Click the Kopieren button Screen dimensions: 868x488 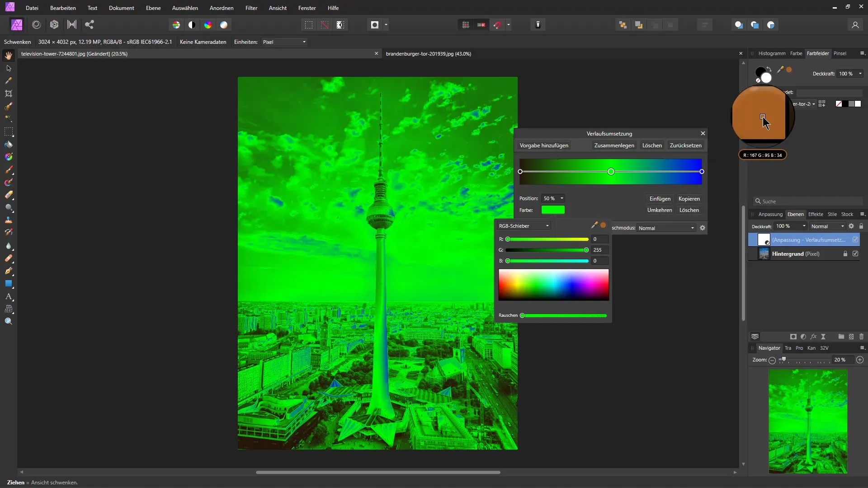coord(689,199)
